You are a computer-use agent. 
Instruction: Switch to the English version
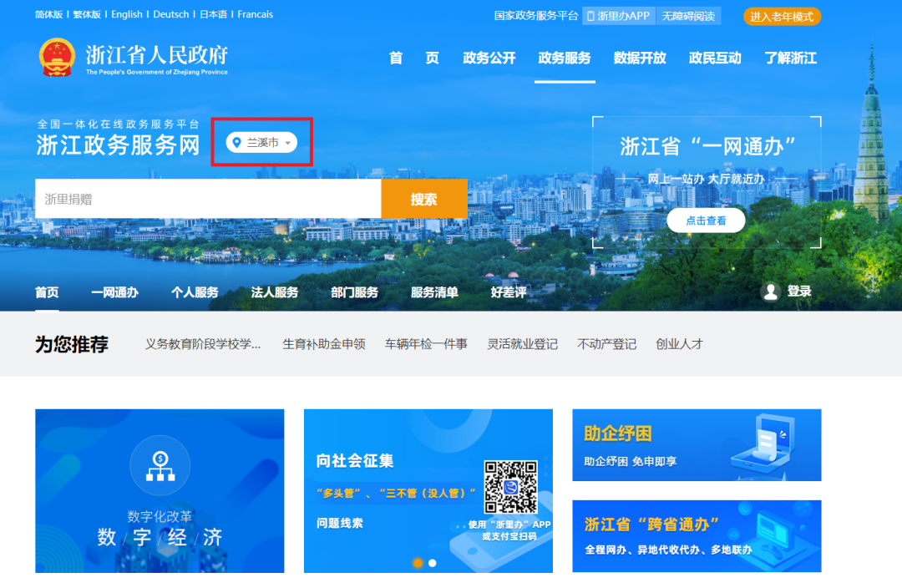127,14
